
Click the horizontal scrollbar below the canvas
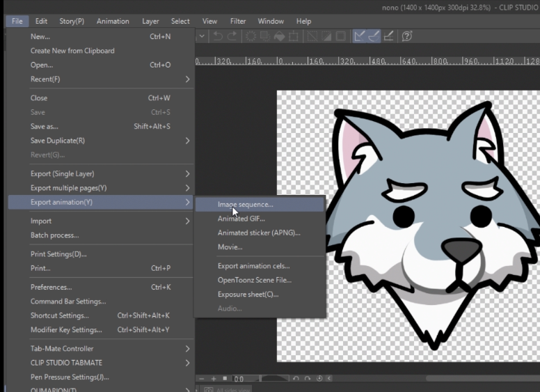point(480,379)
